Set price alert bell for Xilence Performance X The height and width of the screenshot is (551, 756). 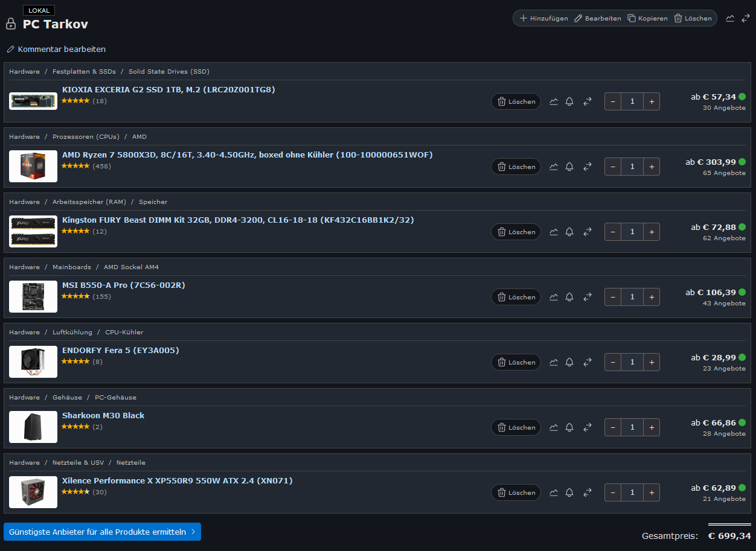pos(569,492)
